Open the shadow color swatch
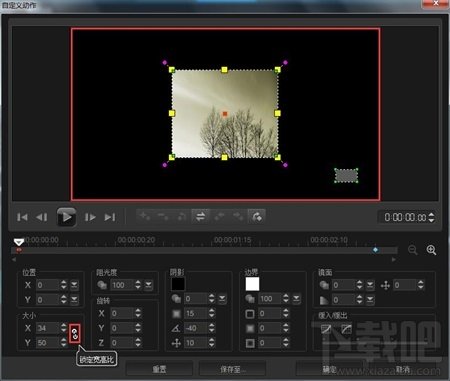The width and height of the screenshot is (450, 381). click(x=178, y=284)
